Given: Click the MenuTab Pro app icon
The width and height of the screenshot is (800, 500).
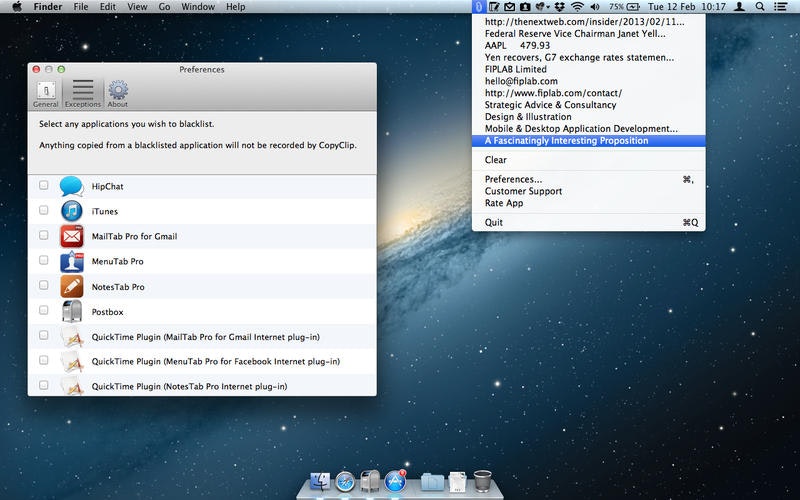Looking at the screenshot, I should (71, 261).
